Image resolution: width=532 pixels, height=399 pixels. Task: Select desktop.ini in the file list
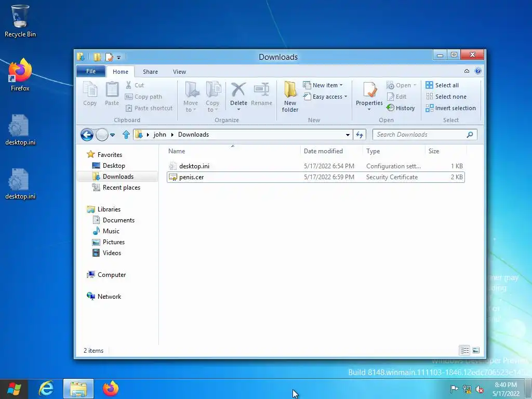pyautogui.click(x=316, y=166)
